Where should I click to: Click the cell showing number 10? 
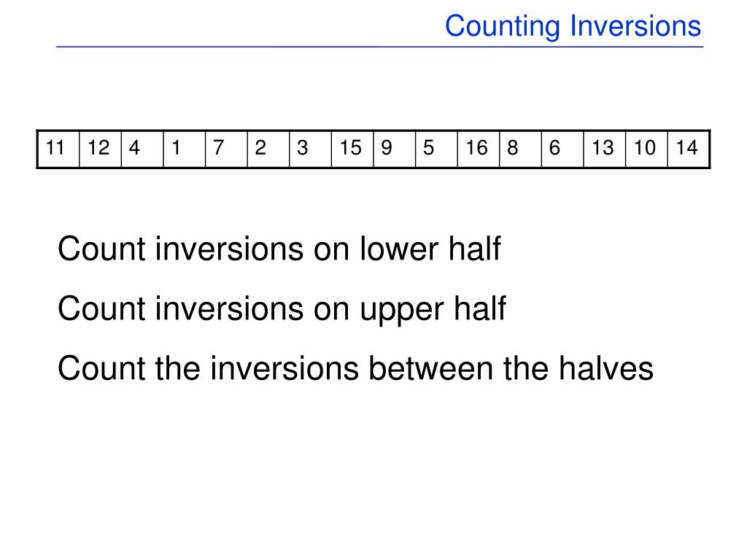point(646,149)
